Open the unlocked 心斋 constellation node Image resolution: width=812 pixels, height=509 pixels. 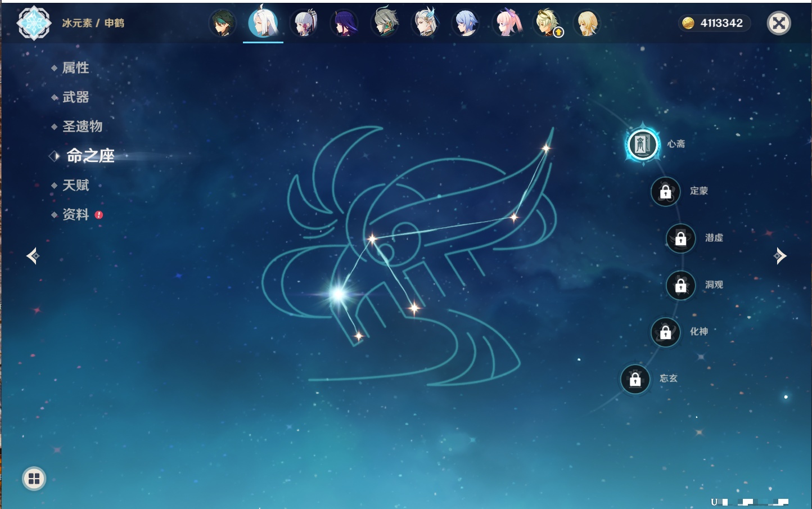pos(643,145)
